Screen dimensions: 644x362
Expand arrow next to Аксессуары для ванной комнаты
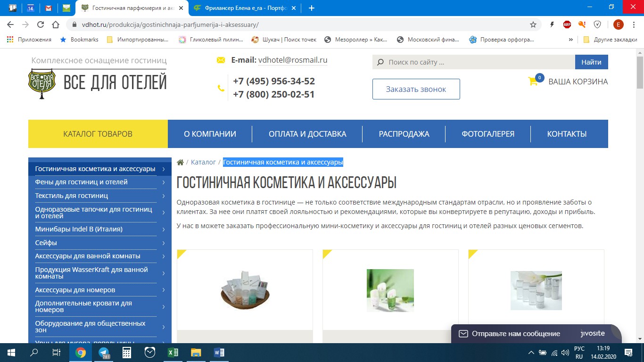pos(163,256)
